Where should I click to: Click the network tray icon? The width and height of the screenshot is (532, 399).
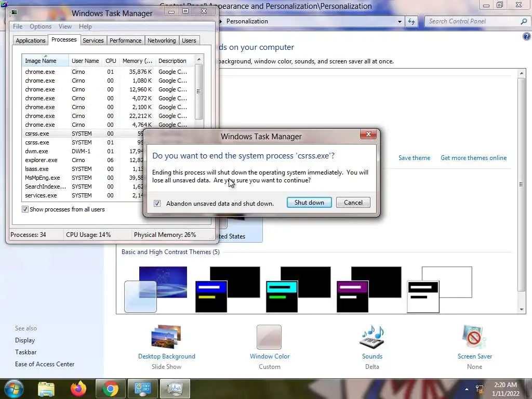coord(480,389)
